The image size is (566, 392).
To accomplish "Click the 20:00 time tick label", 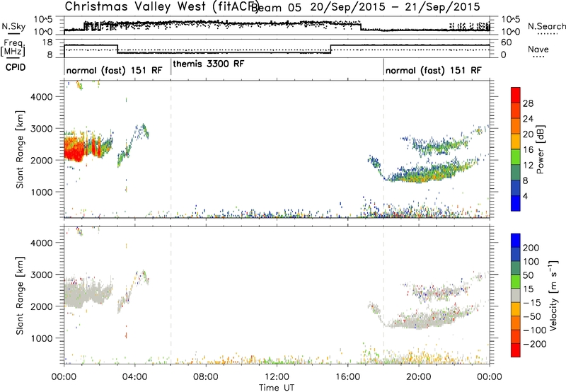I will (x=419, y=377).
